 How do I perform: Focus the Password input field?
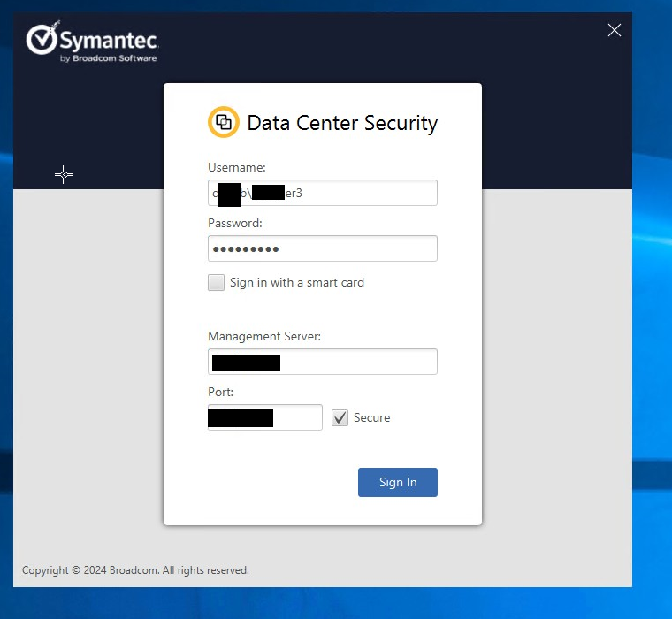322,248
